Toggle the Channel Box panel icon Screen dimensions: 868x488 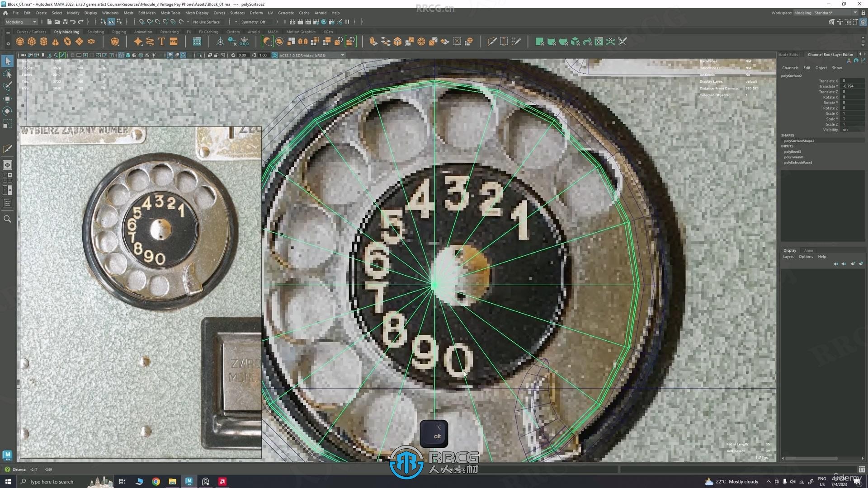tap(863, 22)
